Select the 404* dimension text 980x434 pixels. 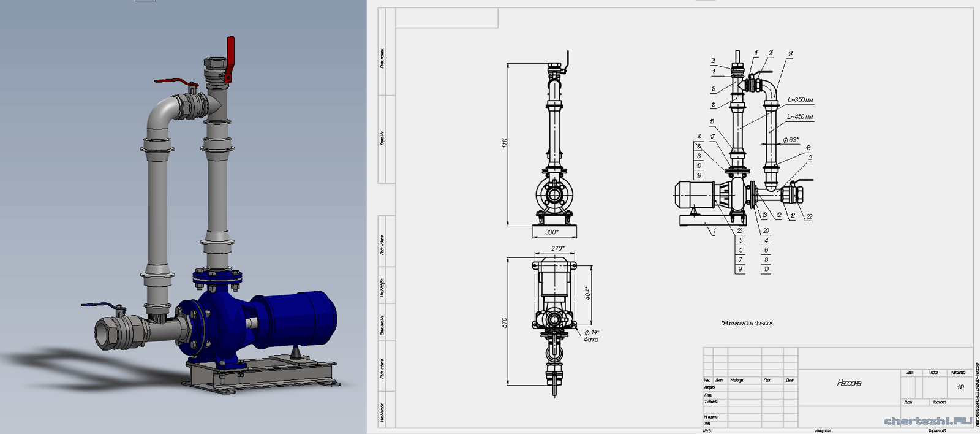(x=587, y=293)
